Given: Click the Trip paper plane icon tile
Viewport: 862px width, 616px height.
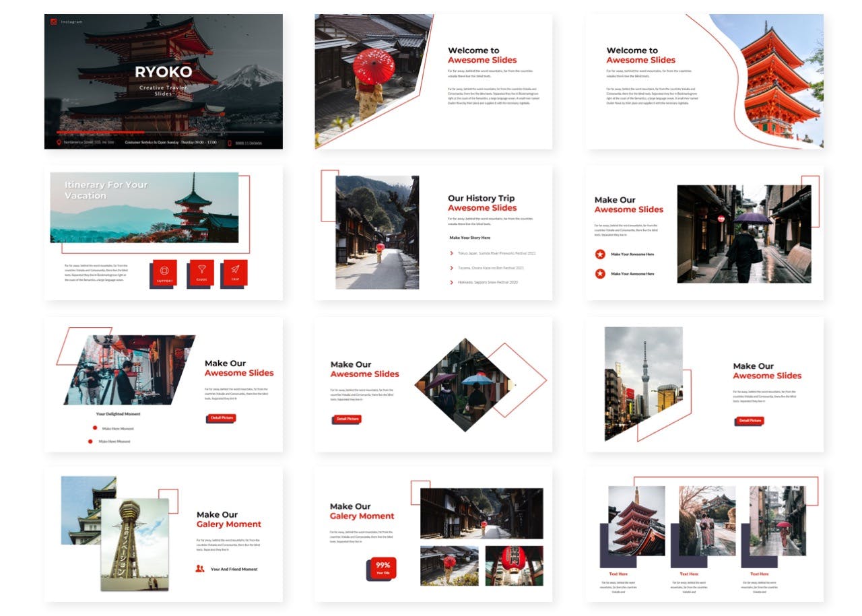Looking at the screenshot, I should point(235,272).
